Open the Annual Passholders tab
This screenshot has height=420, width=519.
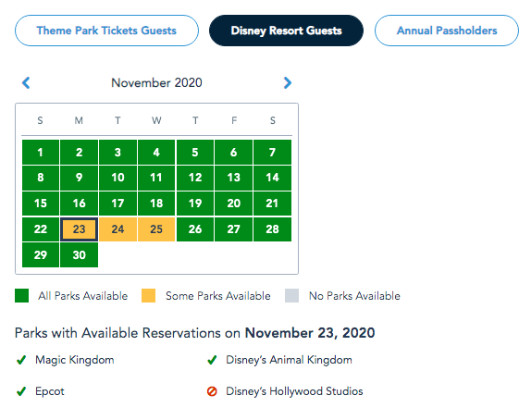tap(447, 31)
